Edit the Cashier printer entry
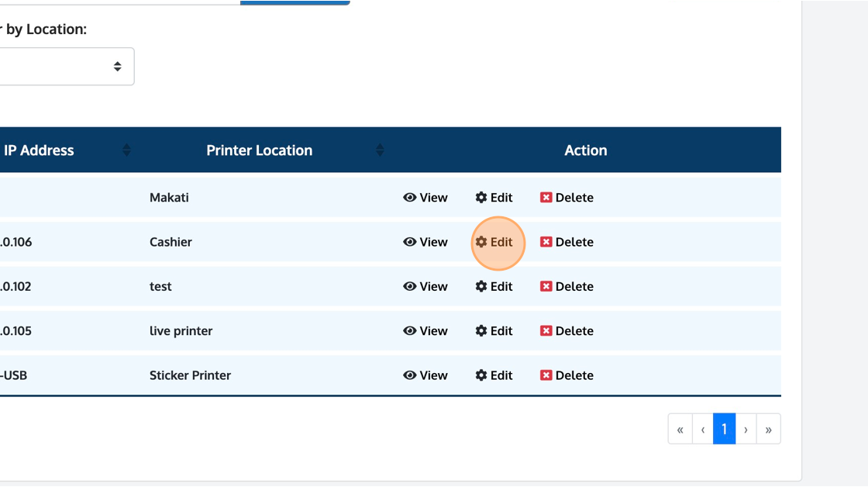 click(494, 242)
